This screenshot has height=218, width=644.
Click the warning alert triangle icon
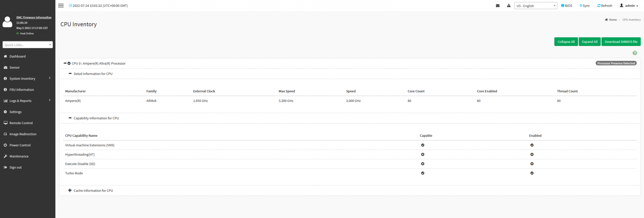click(x=509, y=6)
